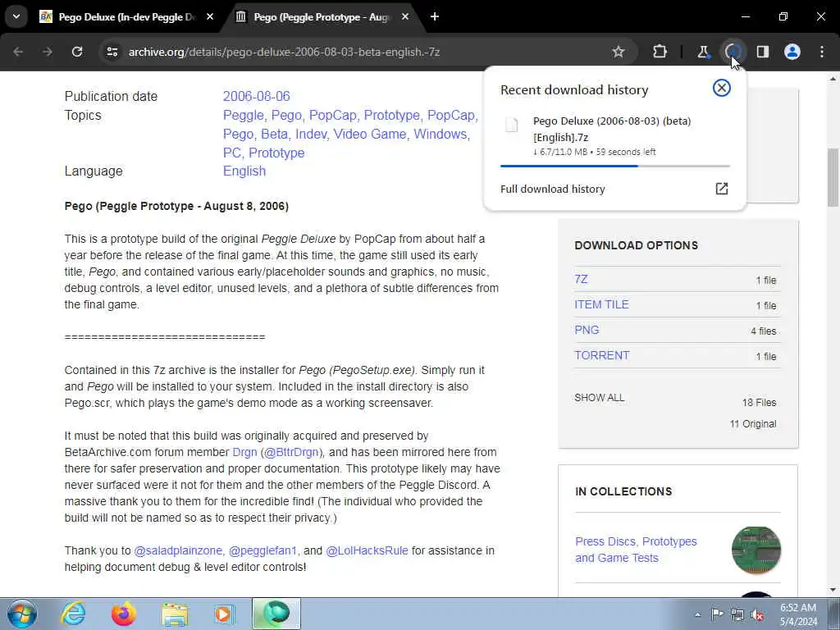Open Chrome Labs flask icon
The image size is (840, 630).
point(703,52)
